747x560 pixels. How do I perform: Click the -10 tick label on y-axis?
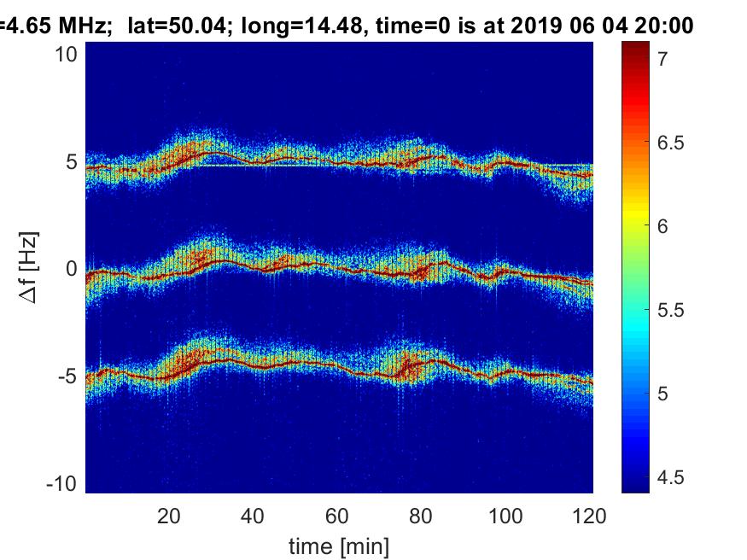[65, 483]
